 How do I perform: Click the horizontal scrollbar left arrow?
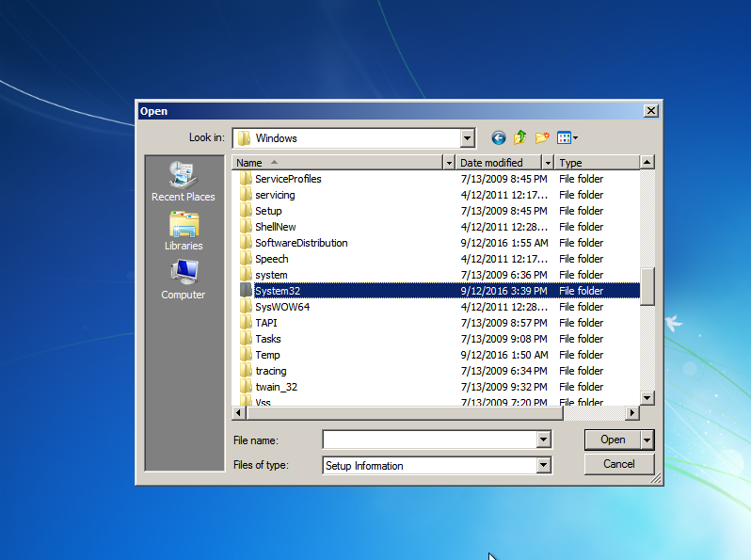tap(238, 412)
